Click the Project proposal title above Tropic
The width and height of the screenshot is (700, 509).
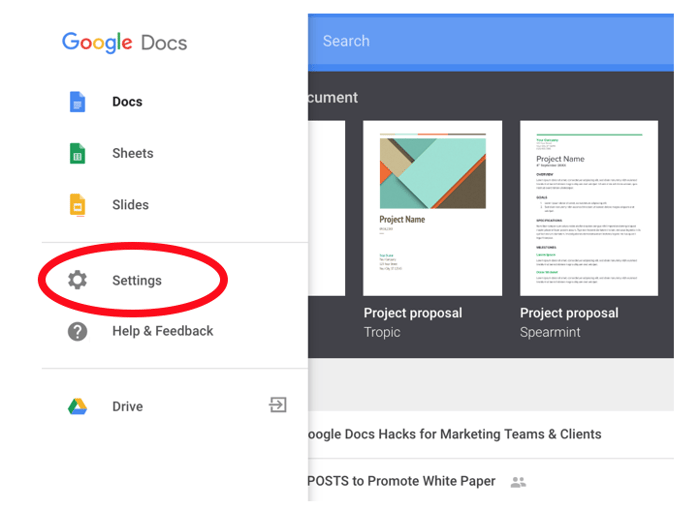click(413, 313)
